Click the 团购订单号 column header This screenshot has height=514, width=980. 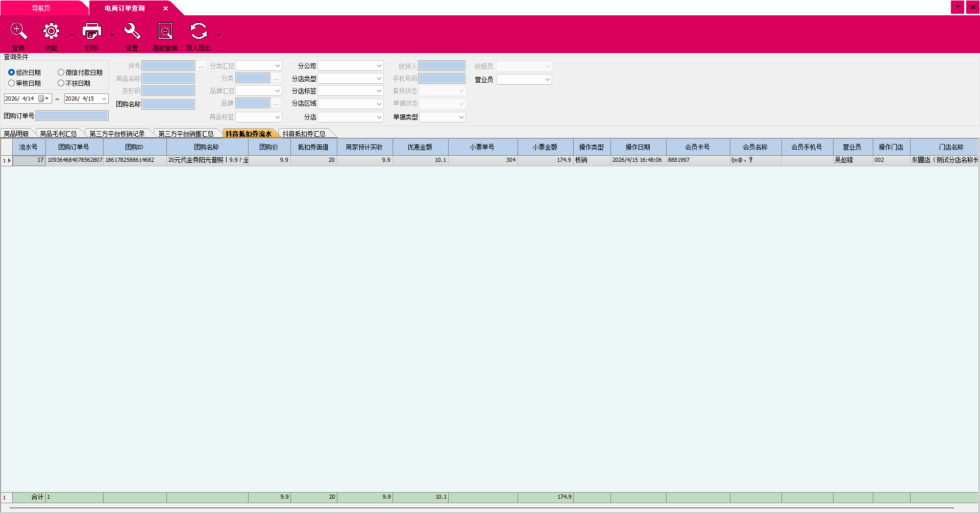[x=73, y=147]
